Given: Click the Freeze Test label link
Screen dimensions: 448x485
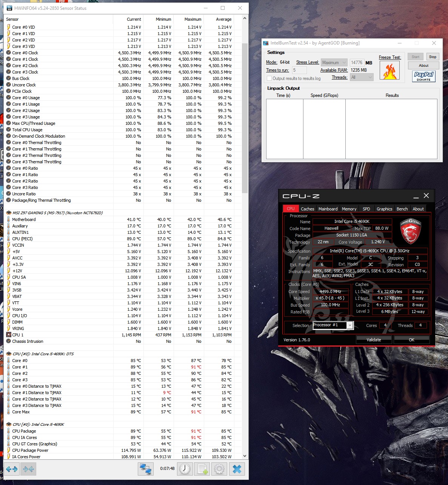Looking at the screenshot, I should (390, 57).
